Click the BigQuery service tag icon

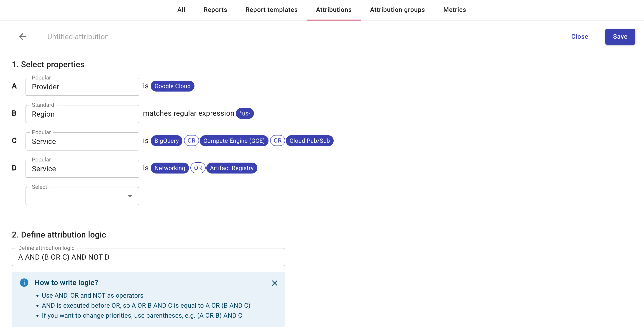click(x=166, y=140)
